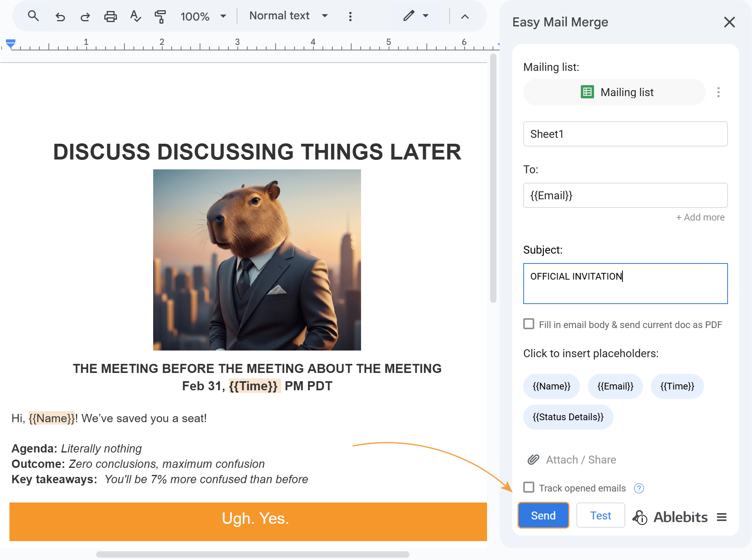The width and height of the screenshot is (752, 560).
Task: Print the document
Action: pos(110,17)
